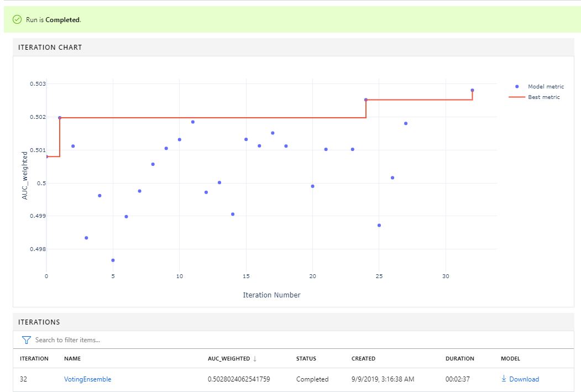The height and width of the screenshot is (392, 581).
Task: Click the Iteration Number axis title
Action: click(271, 295)
